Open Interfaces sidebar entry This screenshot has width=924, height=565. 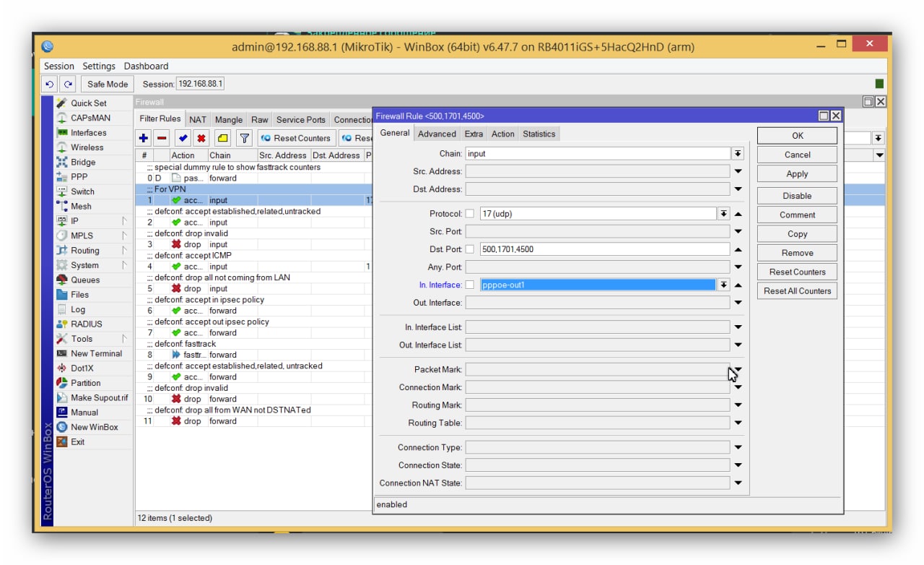pos(88,133)
